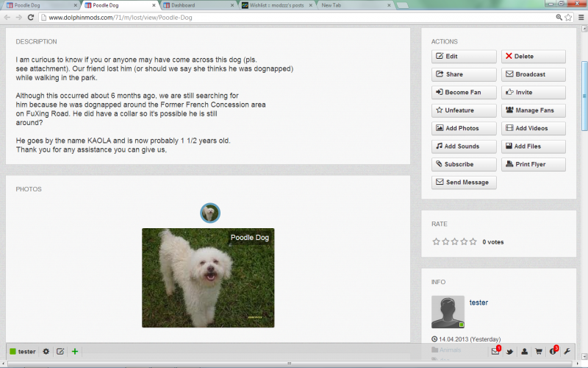This screenshot has width=588, height=368.
Task: Click Add Videos button
Action: 534,128
